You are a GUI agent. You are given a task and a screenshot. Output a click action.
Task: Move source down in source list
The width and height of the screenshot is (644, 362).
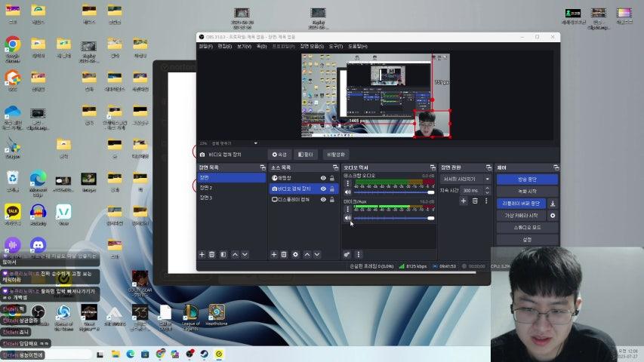(x=317, y=254)
